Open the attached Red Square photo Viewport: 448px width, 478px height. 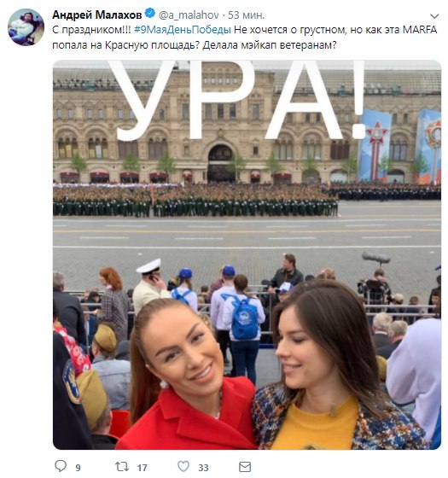point(247,255)
